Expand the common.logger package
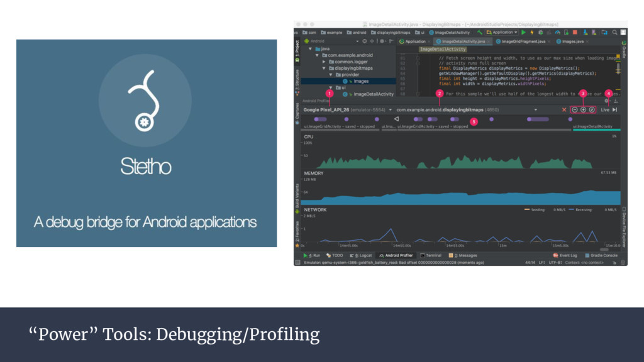644x362 pixels. pyautogui.click(x=324, y=62)
